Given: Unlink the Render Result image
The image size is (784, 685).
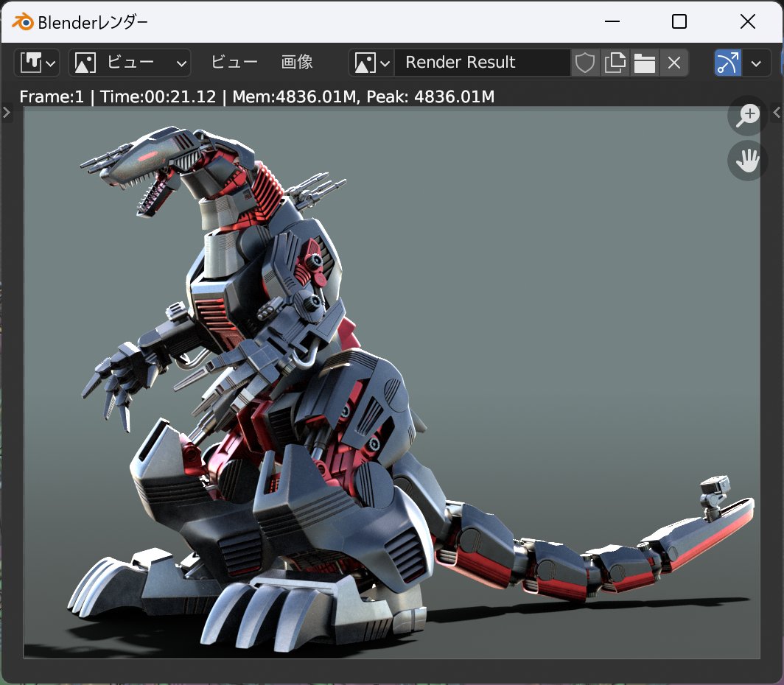Looking at the screenshot, I should click(674, 63).
